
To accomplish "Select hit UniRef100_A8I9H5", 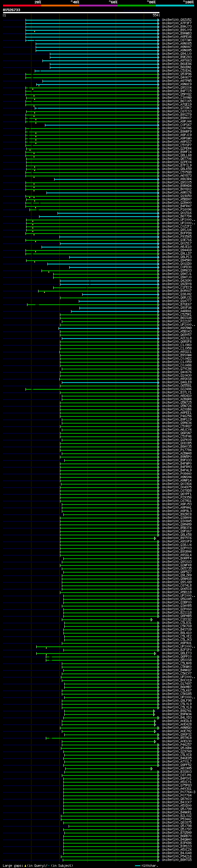I will pyautogui.click(x=177, y=768).
